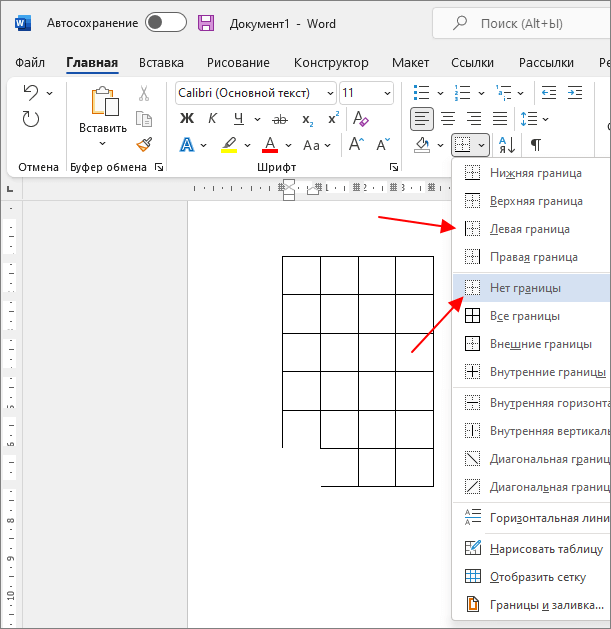Open the Конструктор tab
The height and width of the screenshot is (629, 611).
(x=331, y=63)
